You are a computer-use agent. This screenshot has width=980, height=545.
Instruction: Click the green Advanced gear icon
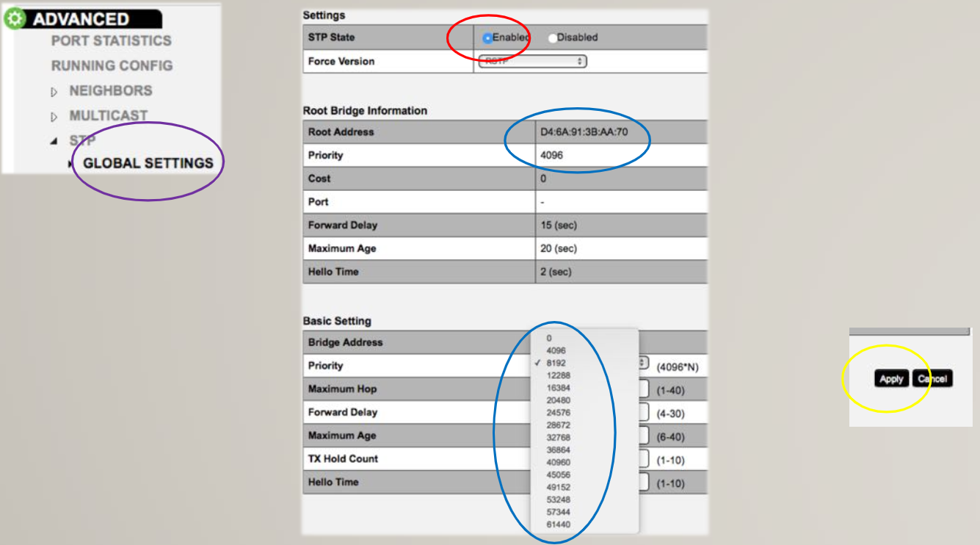15,19
